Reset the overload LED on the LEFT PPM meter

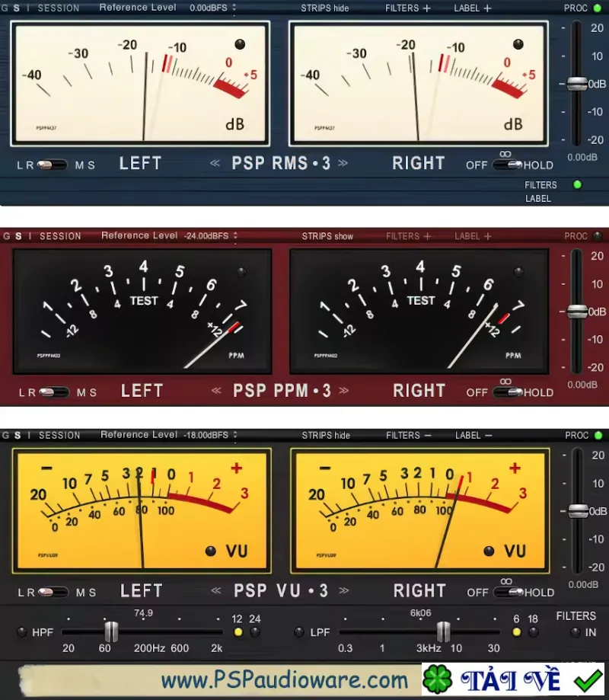(x=241, y=272)
